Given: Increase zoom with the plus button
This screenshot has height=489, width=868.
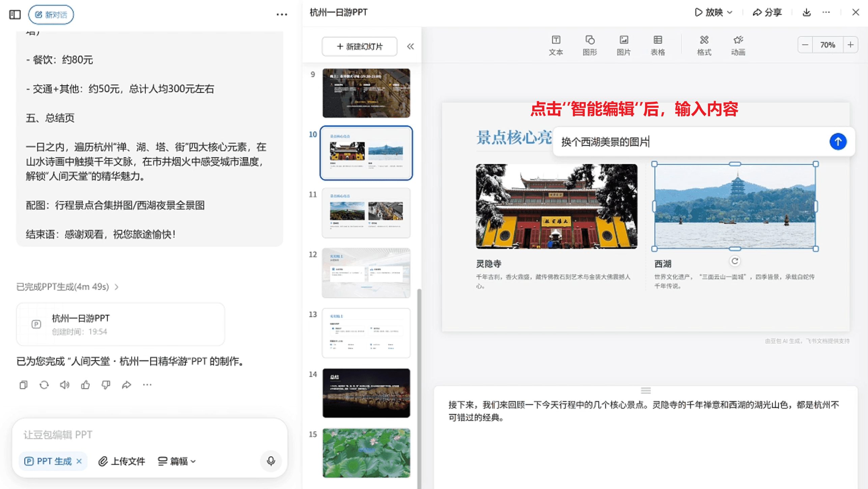Looking at the screenshot, I should click(850, 45).
